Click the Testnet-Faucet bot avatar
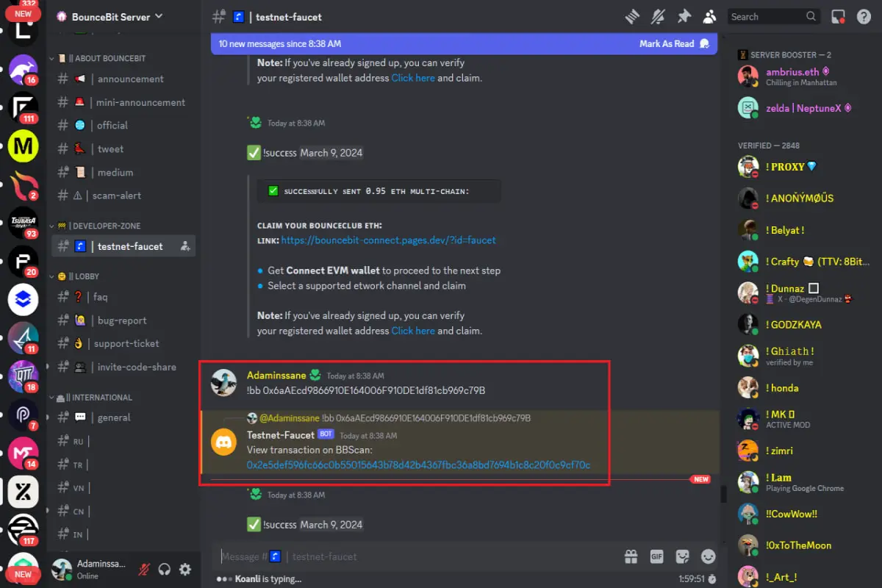Image resolution: width=882 pixels, height=588 pixels. click(224, 442)
